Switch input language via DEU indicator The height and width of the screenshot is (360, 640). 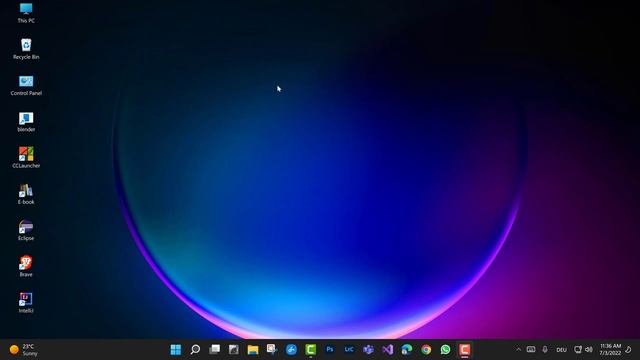tap(562, 350)
